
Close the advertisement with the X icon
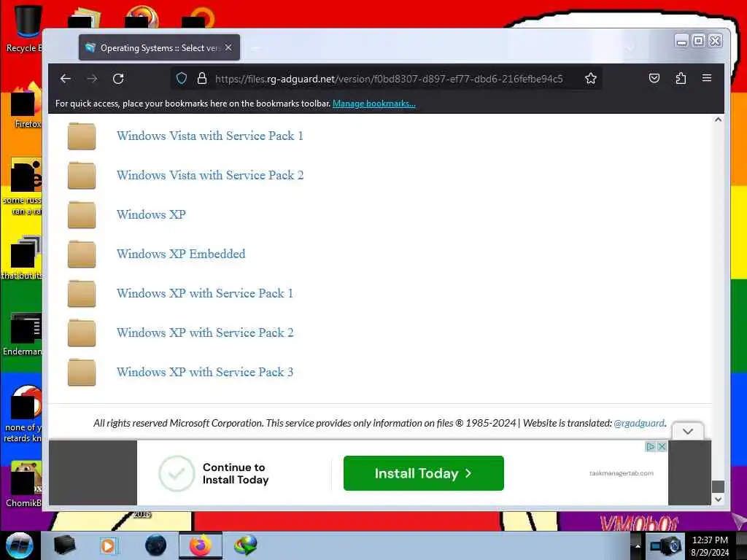[x=662, y=447]
